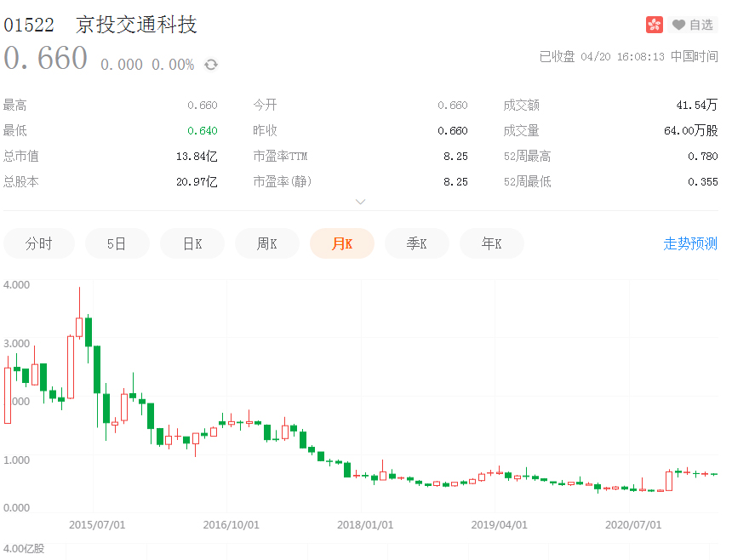The image size is (732, 560).
Task: Switch to 分时 chart tab
Action: coord(39,243)
